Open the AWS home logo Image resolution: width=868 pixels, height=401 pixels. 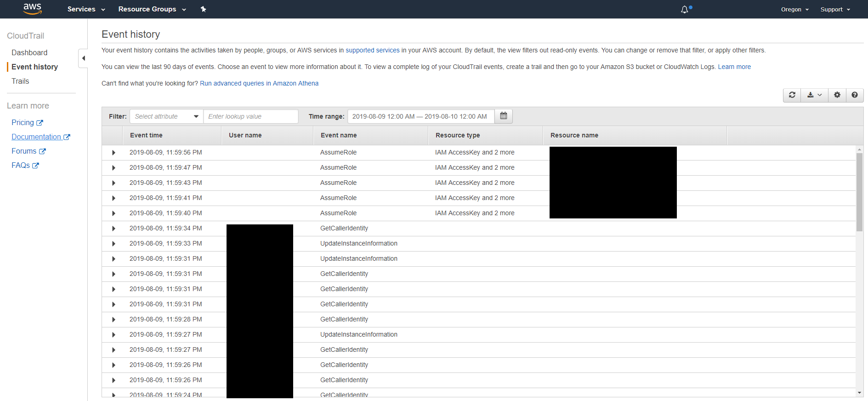(32, 9)
